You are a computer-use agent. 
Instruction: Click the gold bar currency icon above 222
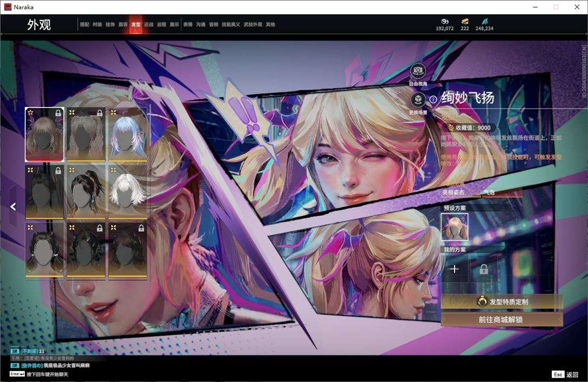(x=465, y=22)
